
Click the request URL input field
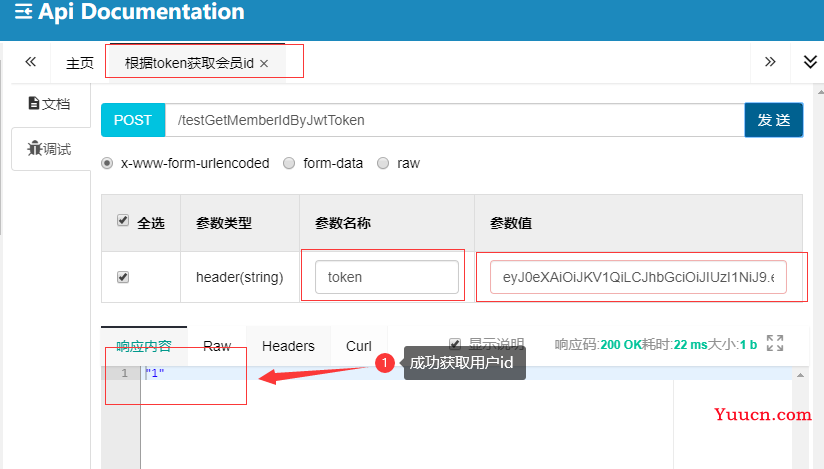tap(455, 120)
